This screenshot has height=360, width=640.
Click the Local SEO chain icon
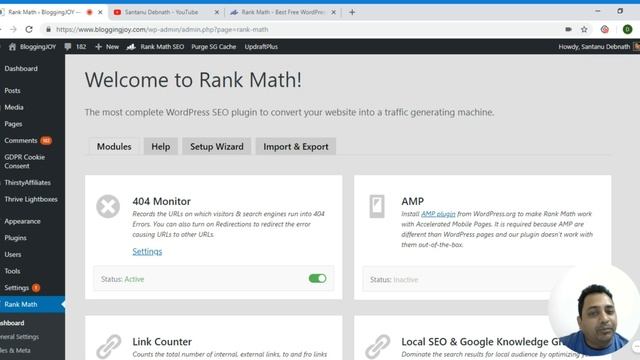(377, 346)
